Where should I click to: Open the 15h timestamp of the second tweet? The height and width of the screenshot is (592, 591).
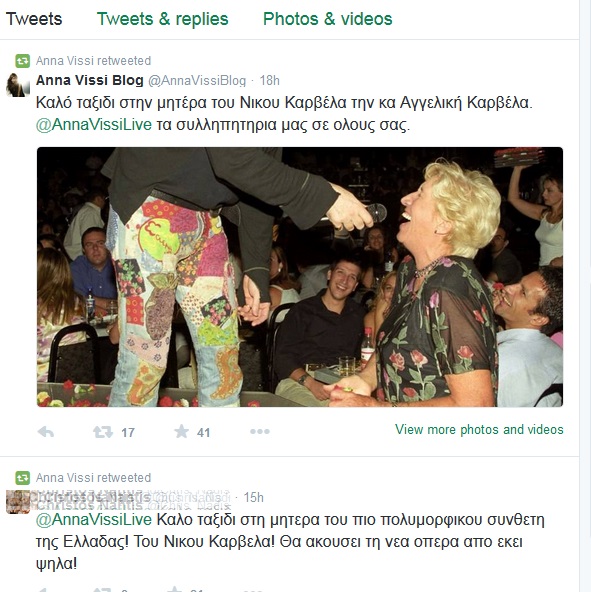(x=253, y=498)
